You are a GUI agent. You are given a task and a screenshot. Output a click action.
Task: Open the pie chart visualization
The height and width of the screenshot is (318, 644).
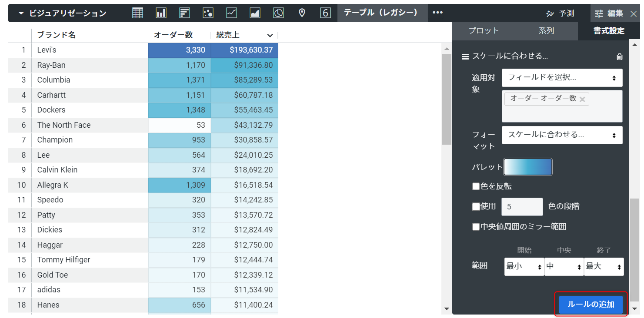pyautogui.click(x=278, y=13)
